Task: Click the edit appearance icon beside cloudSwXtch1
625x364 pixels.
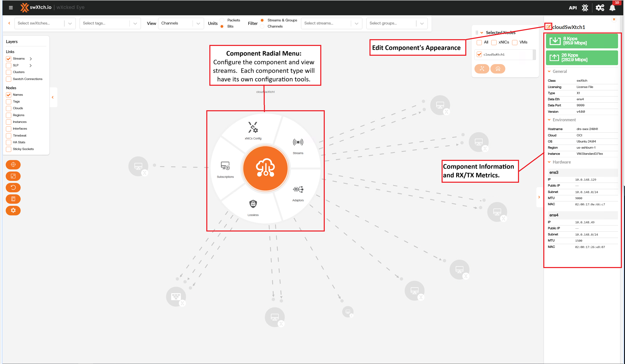Action: [548, 27]
